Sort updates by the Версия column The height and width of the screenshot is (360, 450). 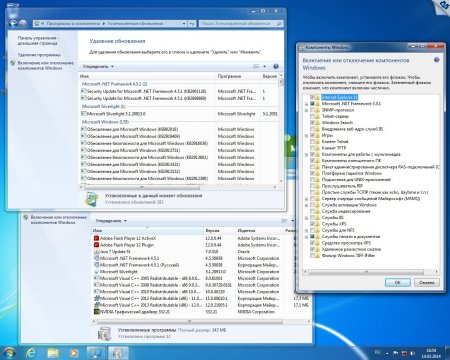(269, 76)
